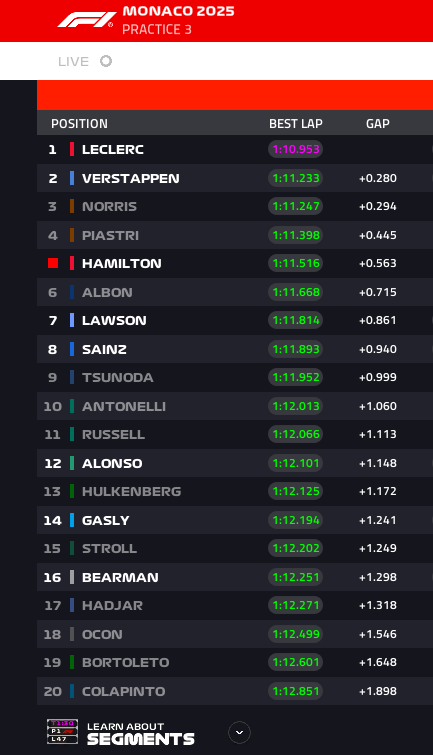Select the POSITION column header
This screenshot has width=433, height=755.
tap(79, 124)
